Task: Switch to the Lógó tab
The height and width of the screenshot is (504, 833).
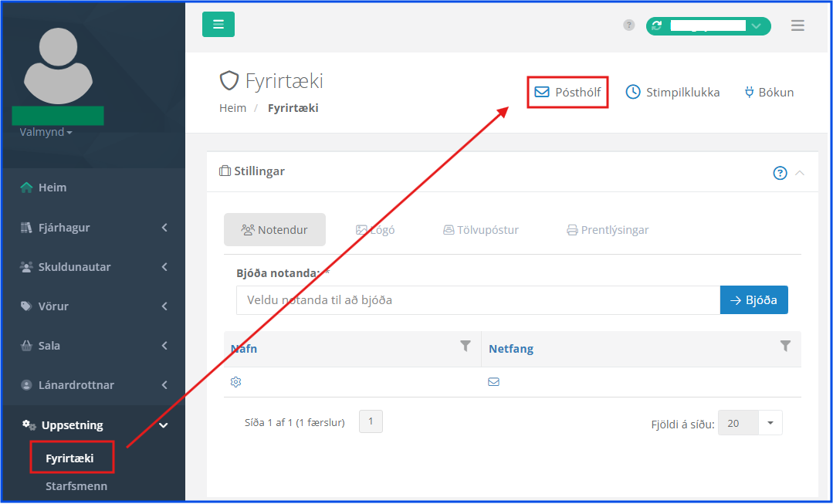Action: point(375,230)
